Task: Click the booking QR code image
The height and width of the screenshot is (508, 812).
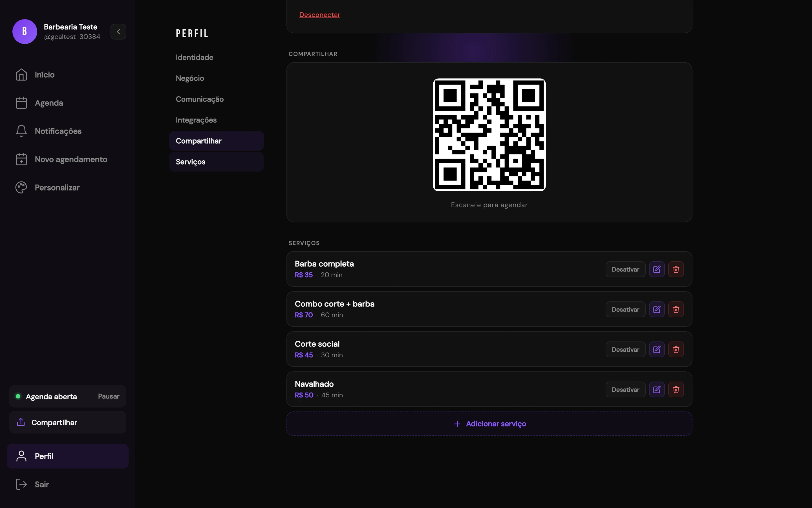Action: [x=489, y=135]
